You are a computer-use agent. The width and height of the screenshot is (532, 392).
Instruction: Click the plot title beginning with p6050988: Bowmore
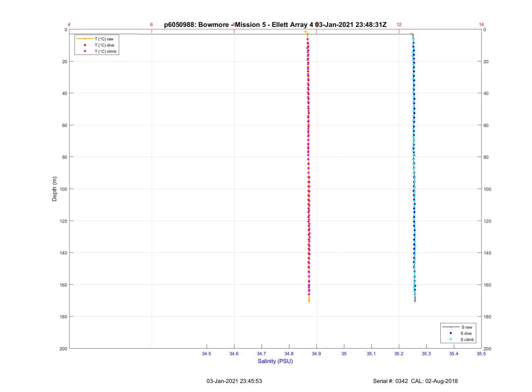(275, 25)
